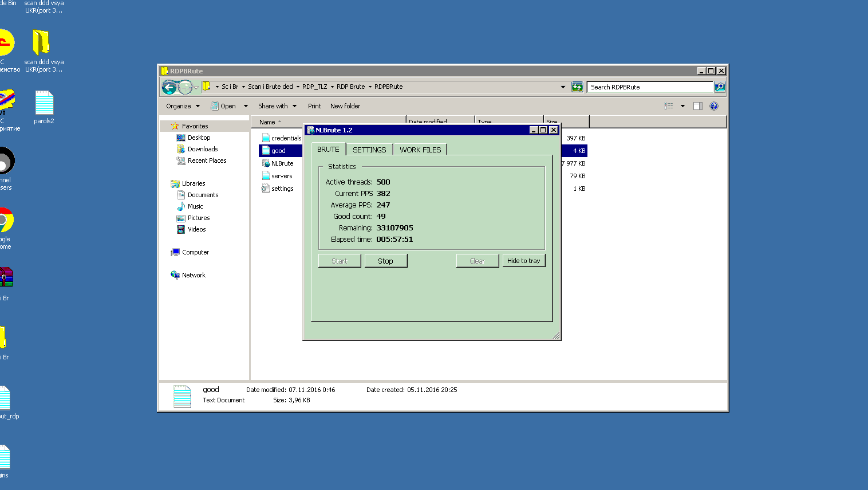868x490 pixels.
Task: Open the Explorer help icon
Action: coord(714,106)
